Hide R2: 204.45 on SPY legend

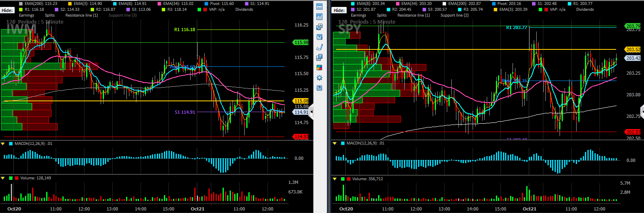click(x=399, y=9)
